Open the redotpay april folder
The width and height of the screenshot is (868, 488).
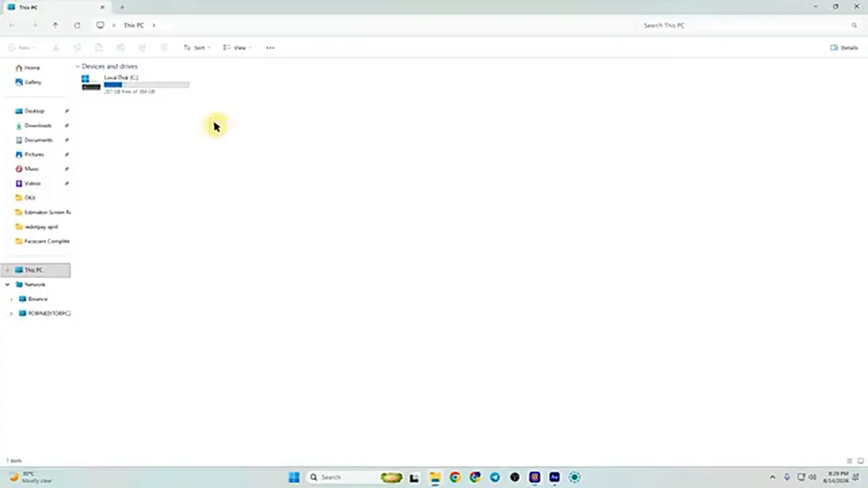point(41,226)
